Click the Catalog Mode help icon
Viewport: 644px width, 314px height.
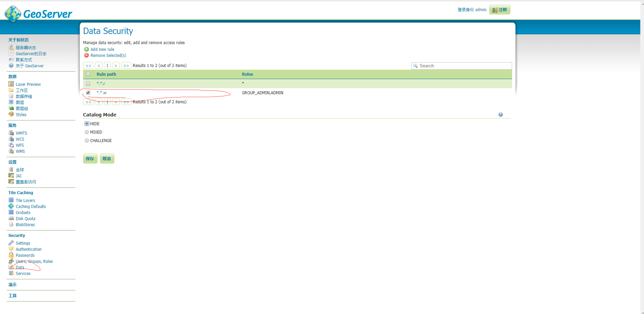(501, 115)
